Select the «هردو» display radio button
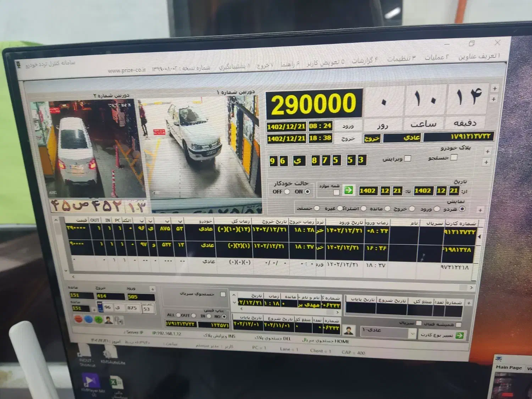 462,209
